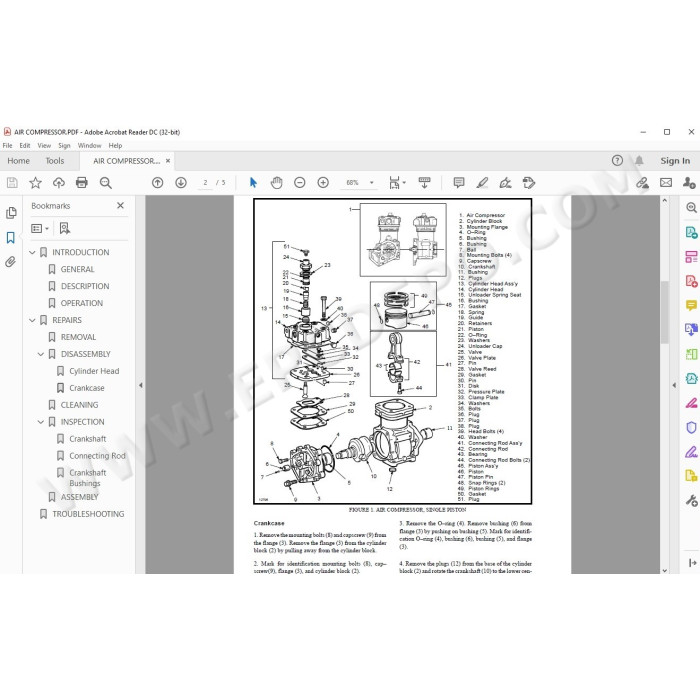Open right pane search tool icon
The image size is (700, 700).
(691, 208)
